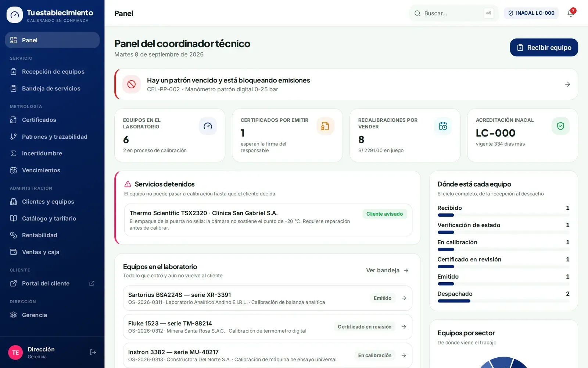Click the TE user avatar
The height and width of the screenshot is (368, 588).
(x=15, y=353)
